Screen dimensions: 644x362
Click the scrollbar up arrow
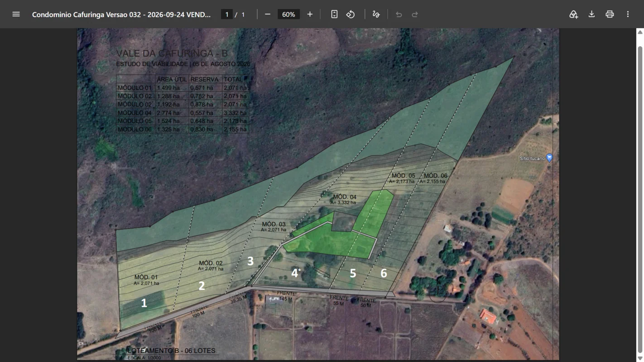coord(640,32)
